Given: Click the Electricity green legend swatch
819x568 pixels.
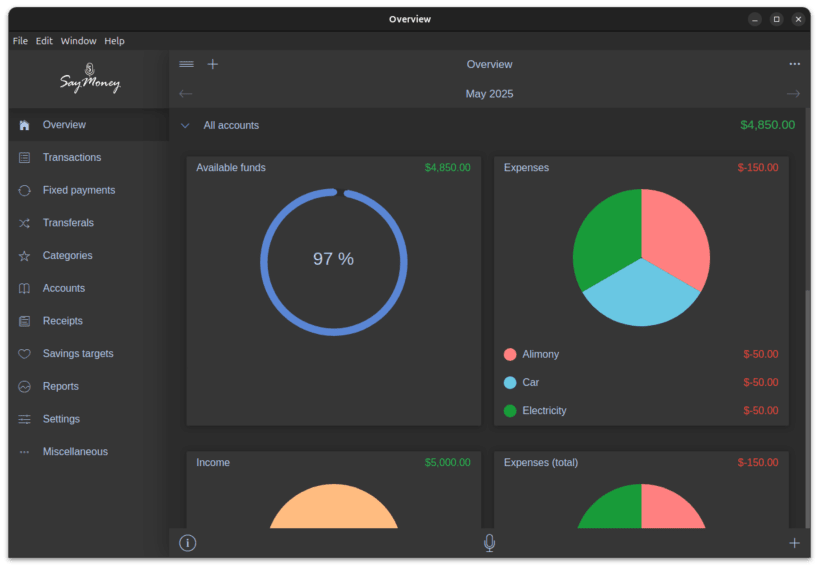Looking at the screenshot, I should click(510, 411).
